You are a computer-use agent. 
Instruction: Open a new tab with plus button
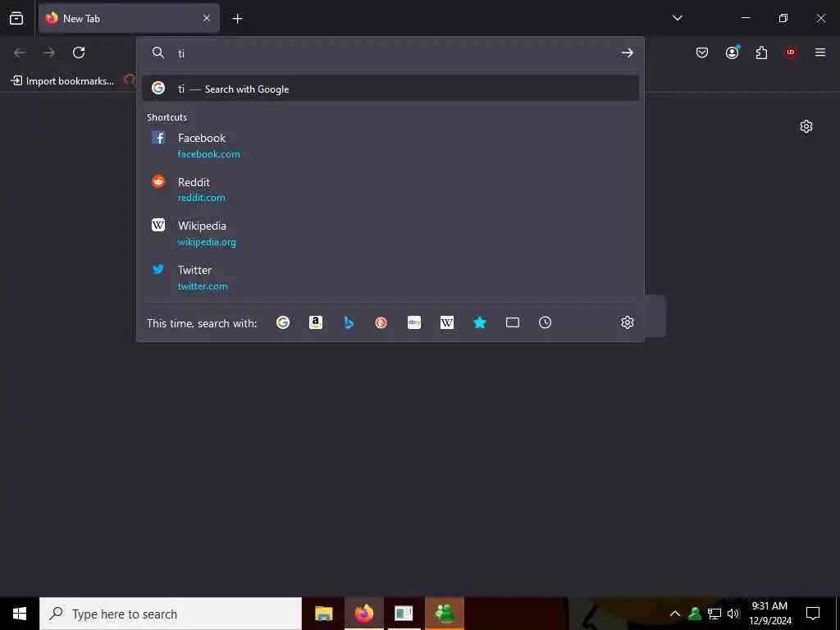point(237,19)
